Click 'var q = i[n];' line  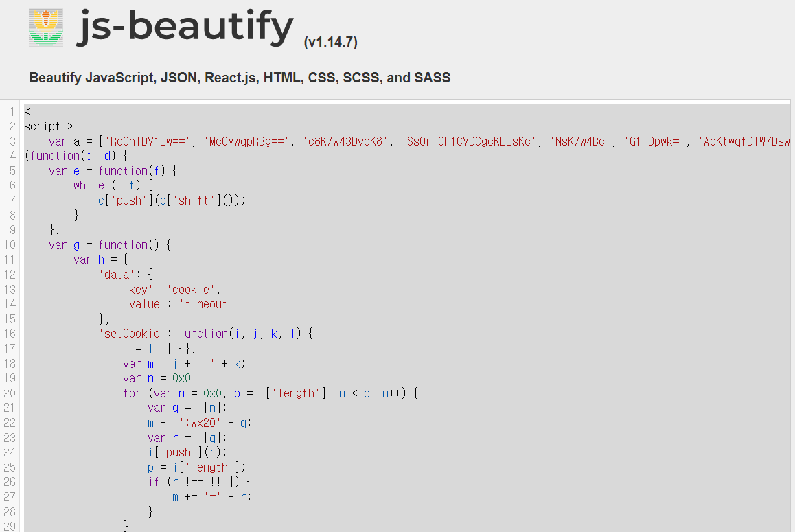(187, 408)
